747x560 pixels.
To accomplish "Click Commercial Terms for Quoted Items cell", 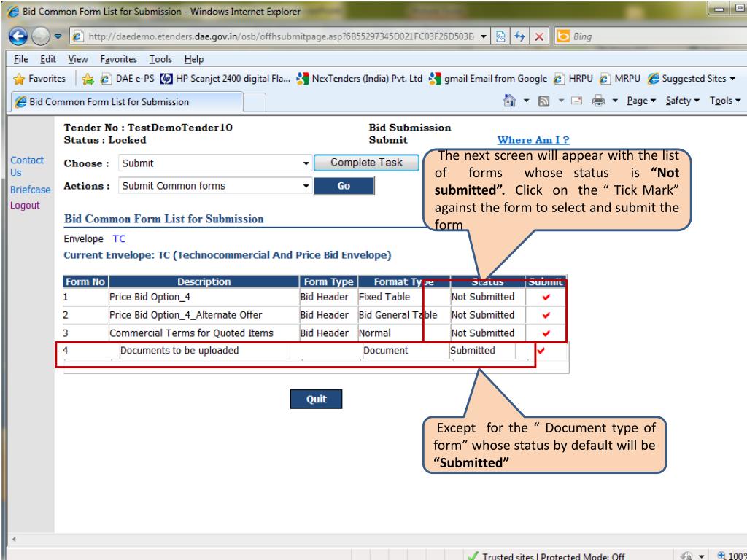I will (204, 332).
